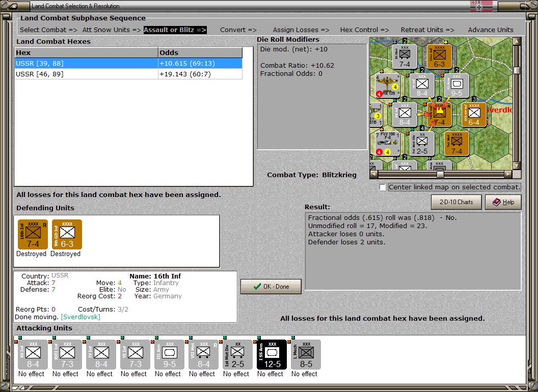Click minimap scroll right arrow
The width and height of the screenshot is (538, 392).
[x=508, y=174]
